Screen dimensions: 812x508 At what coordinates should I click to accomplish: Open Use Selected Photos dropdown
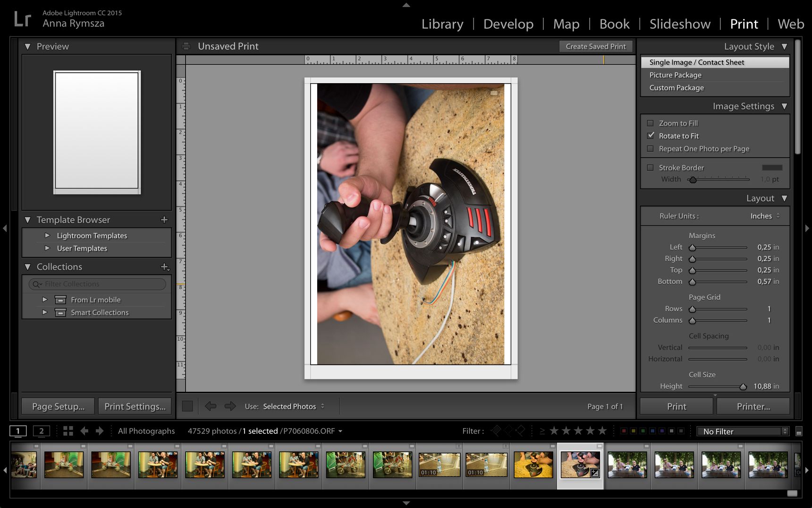tap(294, 406)
